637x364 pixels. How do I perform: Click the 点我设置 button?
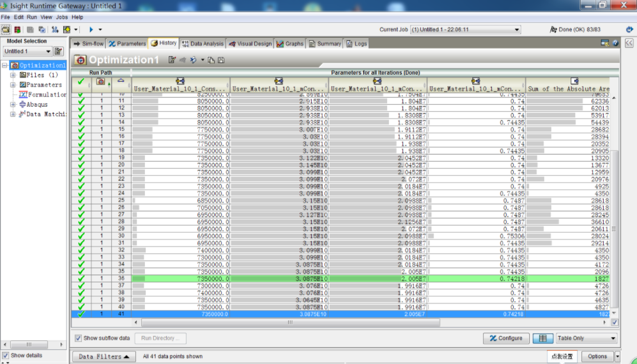pos(562,356)
